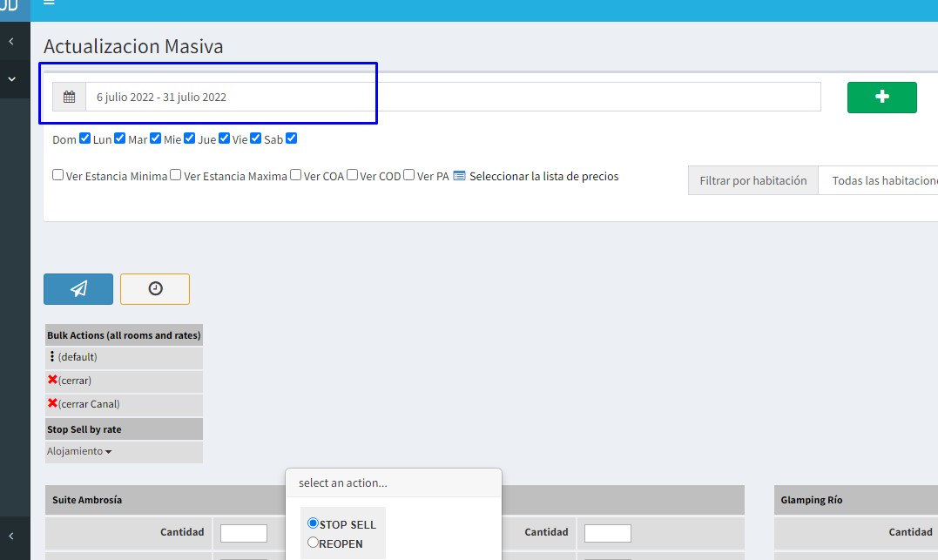Click the blue paper plane send button
The image size is (938, 560).
tap(78, 289)
